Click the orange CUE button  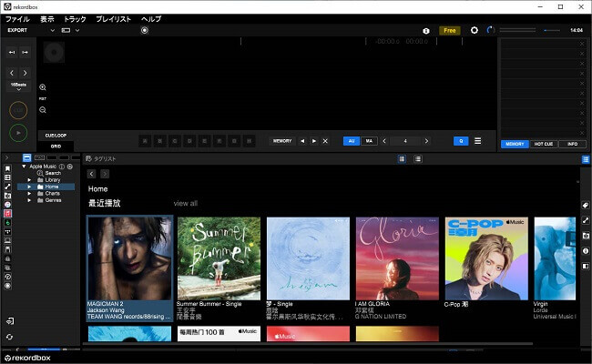coord(18,110)
